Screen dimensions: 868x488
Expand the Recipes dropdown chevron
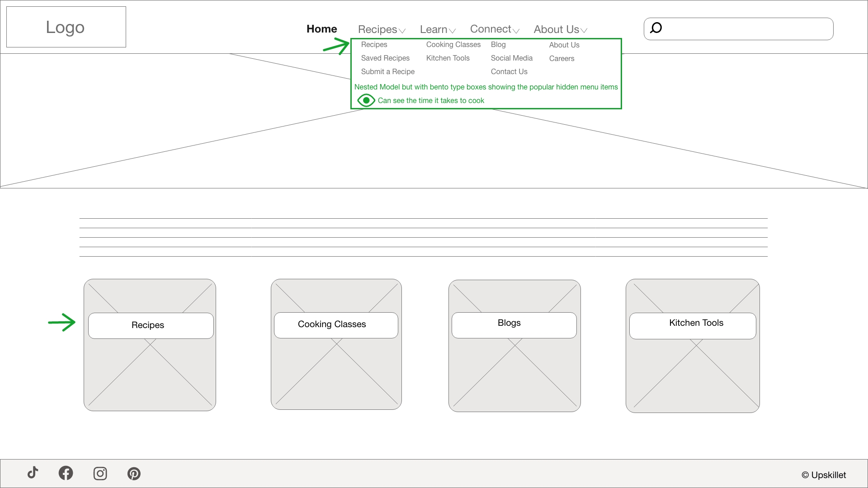point(402,31)
